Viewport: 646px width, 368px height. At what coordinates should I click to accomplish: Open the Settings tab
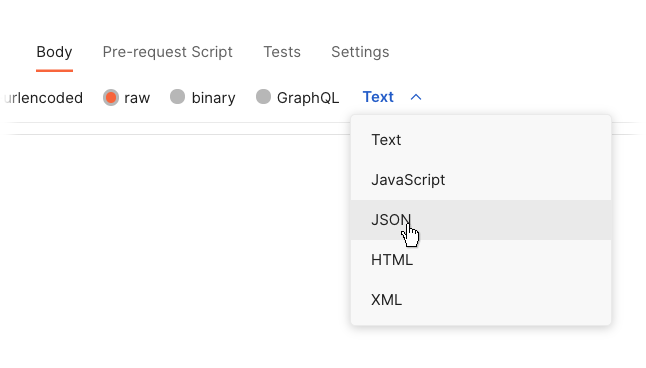tap(360, 52)
